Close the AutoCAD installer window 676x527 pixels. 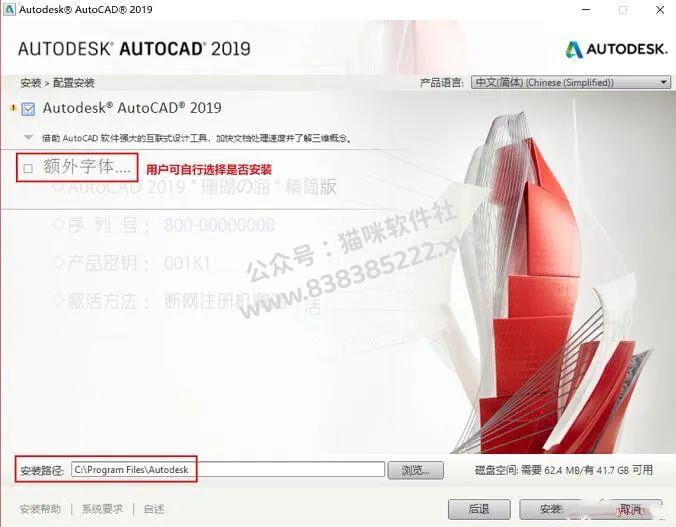(x=660, y=9)
